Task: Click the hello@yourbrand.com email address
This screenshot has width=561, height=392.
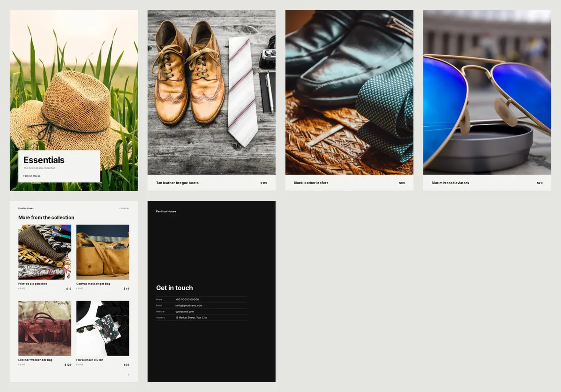Action: (x=189, y=306)
